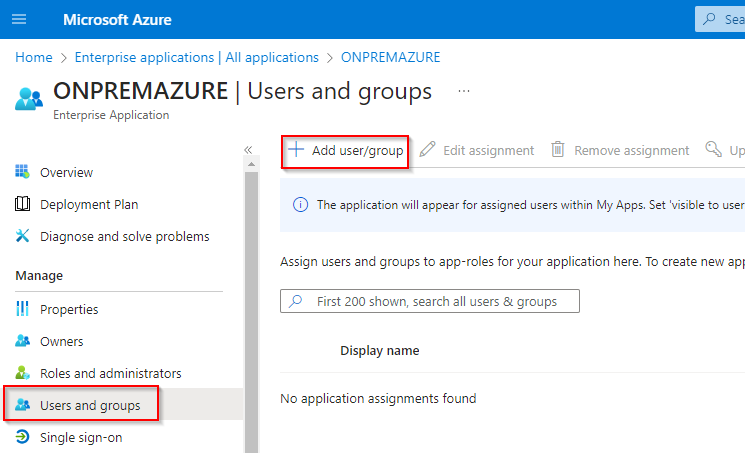The width and height of the screenshot is (745, 453).
Task: Click Edit assignment
Action: point(488,150)
